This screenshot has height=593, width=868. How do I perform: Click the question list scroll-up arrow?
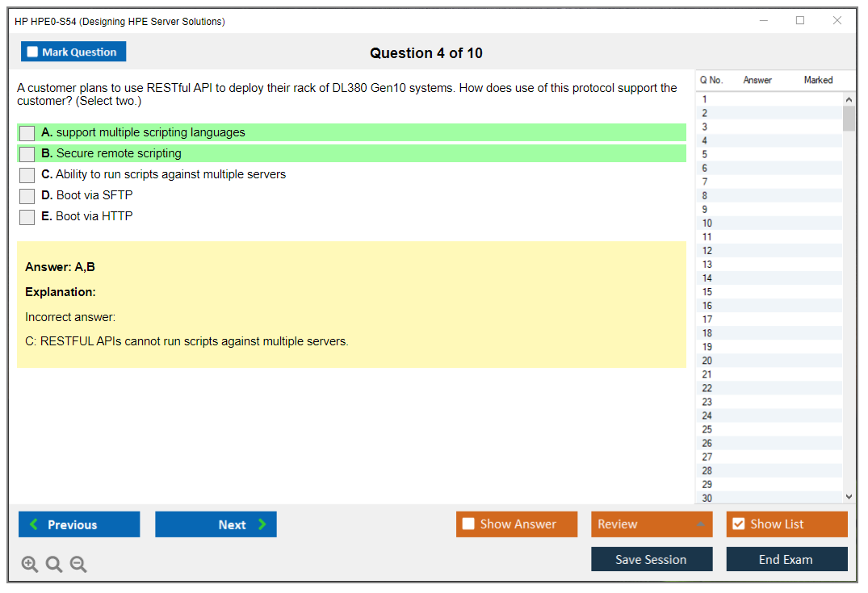(849, 98)
